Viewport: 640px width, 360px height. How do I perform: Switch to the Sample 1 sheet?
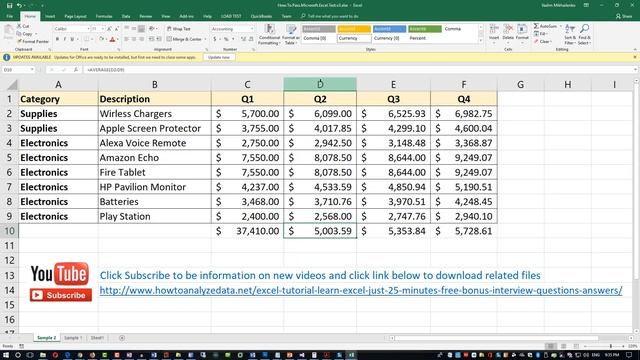pyautogui.click(x=73, y=338)
